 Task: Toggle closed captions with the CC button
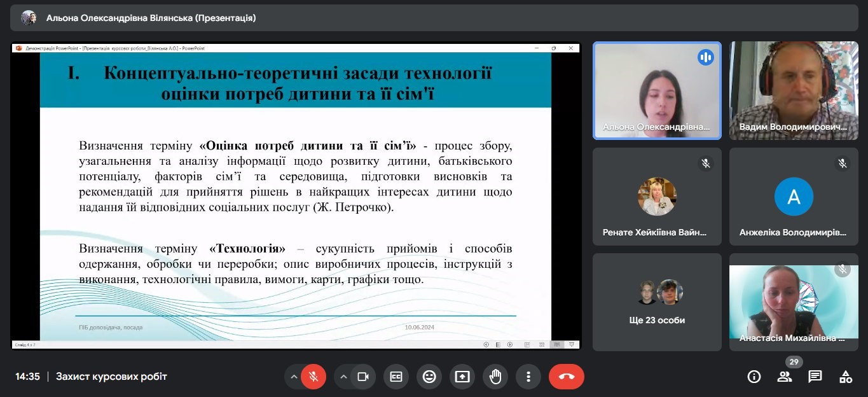pos(396,377)
